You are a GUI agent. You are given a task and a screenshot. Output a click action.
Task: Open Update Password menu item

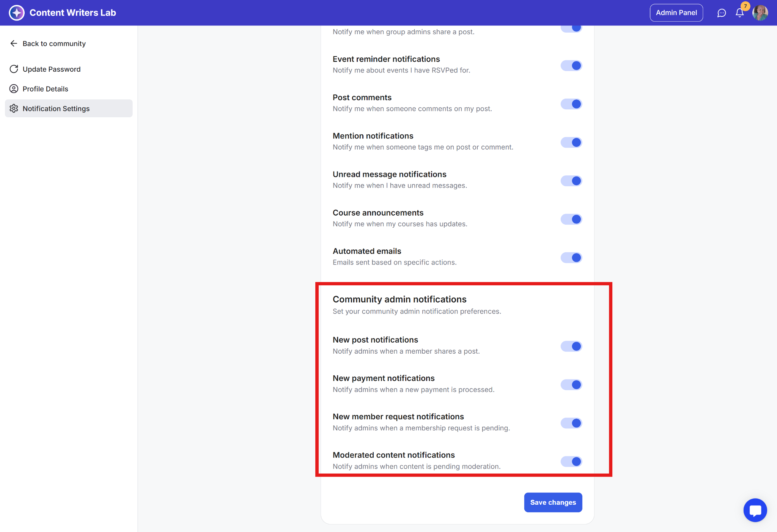[52, 69]
